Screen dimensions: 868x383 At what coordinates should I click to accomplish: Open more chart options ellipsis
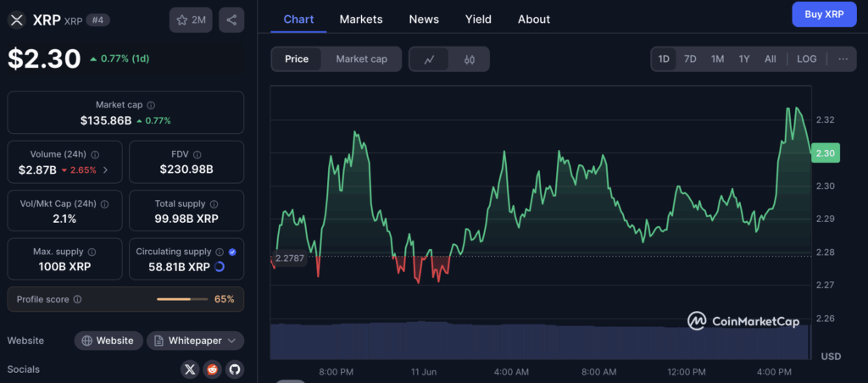(843, 58)
